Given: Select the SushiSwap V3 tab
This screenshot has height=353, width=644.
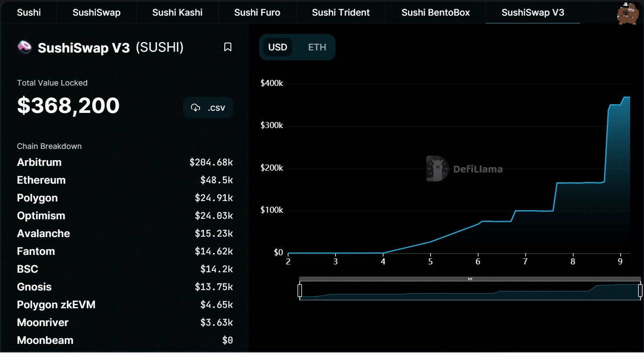Looking at the screenshot, I should point(533,13).
